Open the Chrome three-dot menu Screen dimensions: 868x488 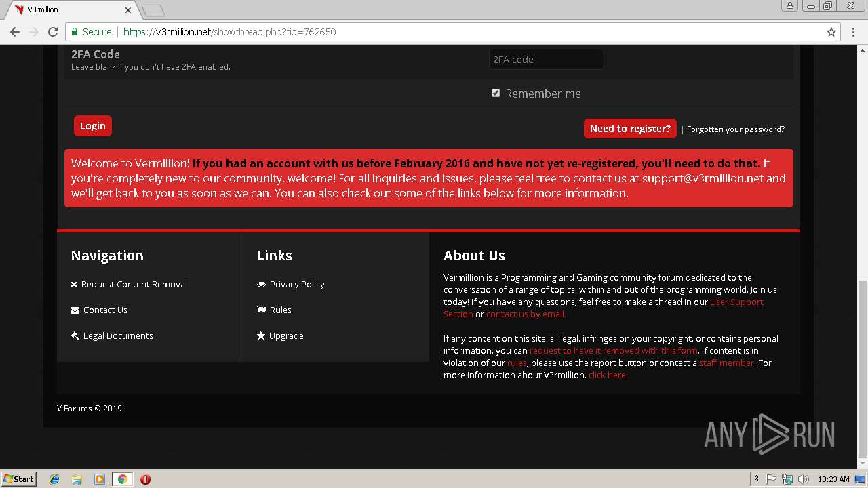[x=853, y=32]
